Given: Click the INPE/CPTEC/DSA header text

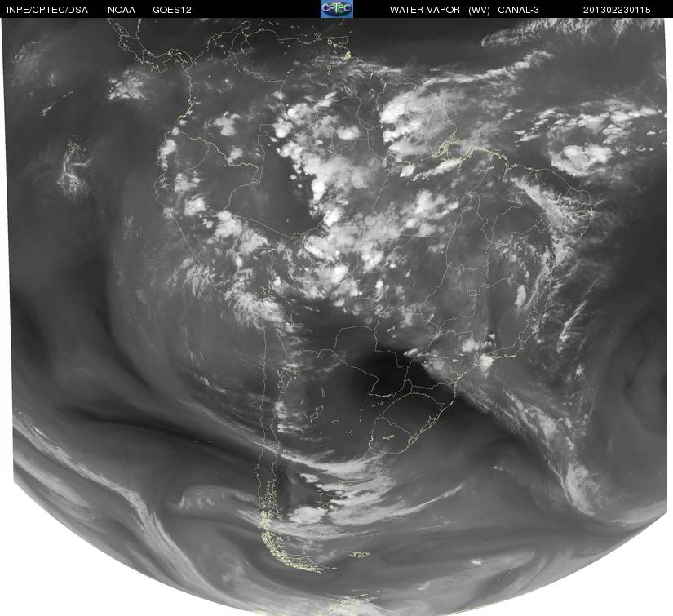Looking at the screenshot, I should click(47, 10).
